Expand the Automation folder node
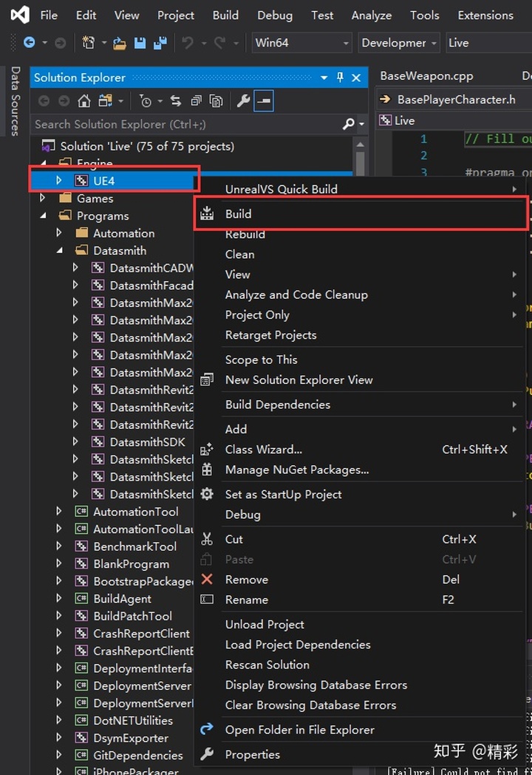This screenshot has height=775, width=532. pyautogui.click(x=59, y=232)
